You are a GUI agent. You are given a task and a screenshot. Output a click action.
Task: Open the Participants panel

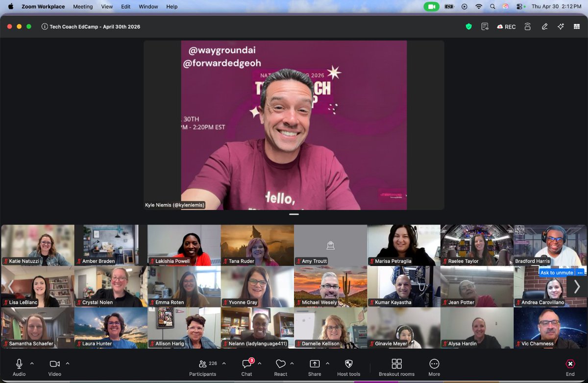pos(203,367)
